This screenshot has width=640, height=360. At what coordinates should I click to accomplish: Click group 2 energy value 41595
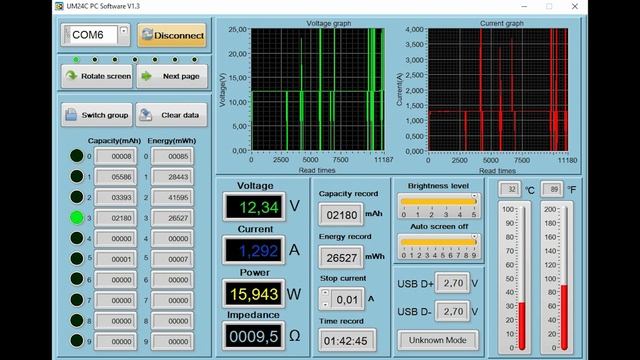(172, 198)
